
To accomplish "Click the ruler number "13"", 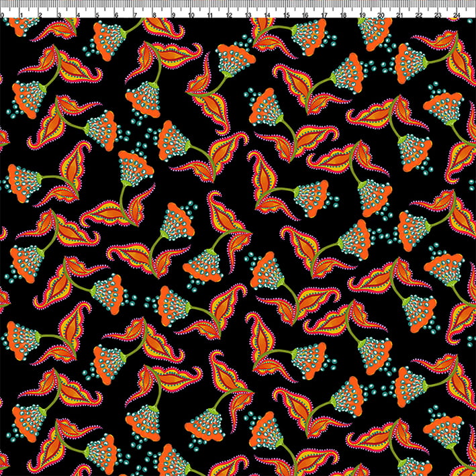I will [x=248, y=15].
